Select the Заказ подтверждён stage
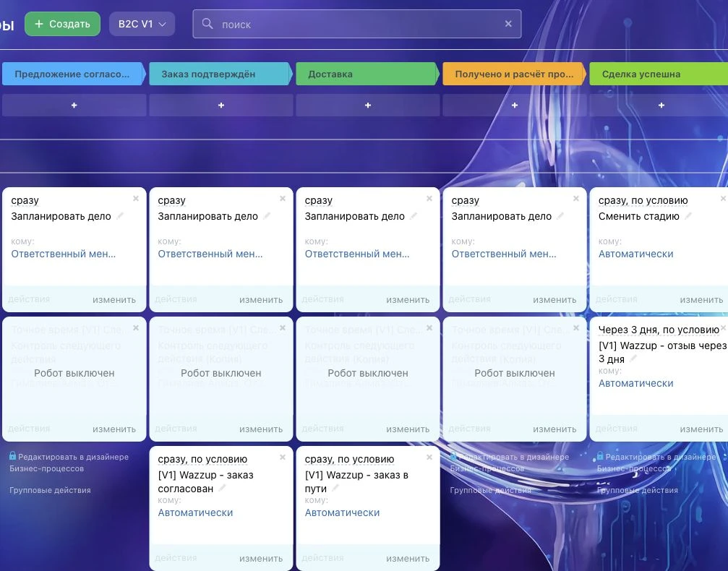This screenshot has width=728, height=571. point(220,74)
